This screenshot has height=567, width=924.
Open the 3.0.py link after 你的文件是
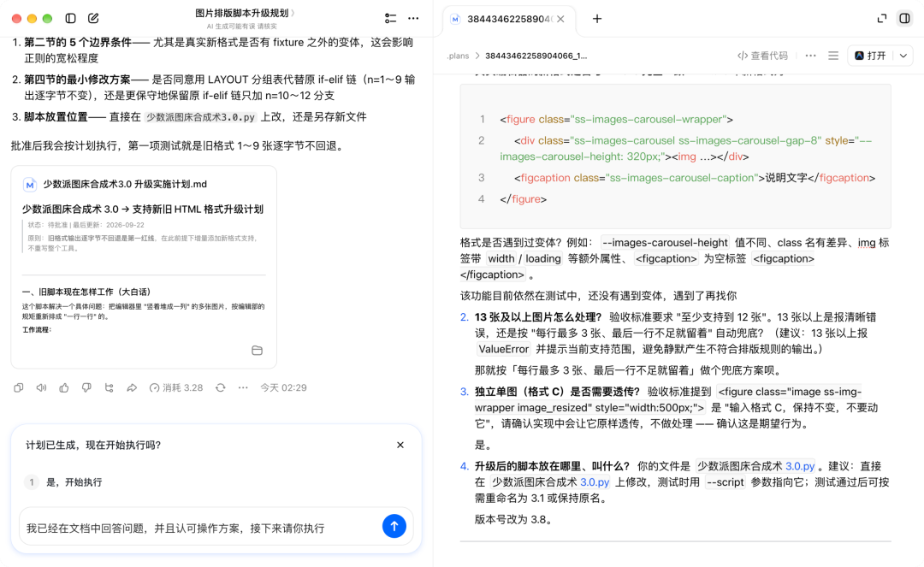click(x=800, y=466)
